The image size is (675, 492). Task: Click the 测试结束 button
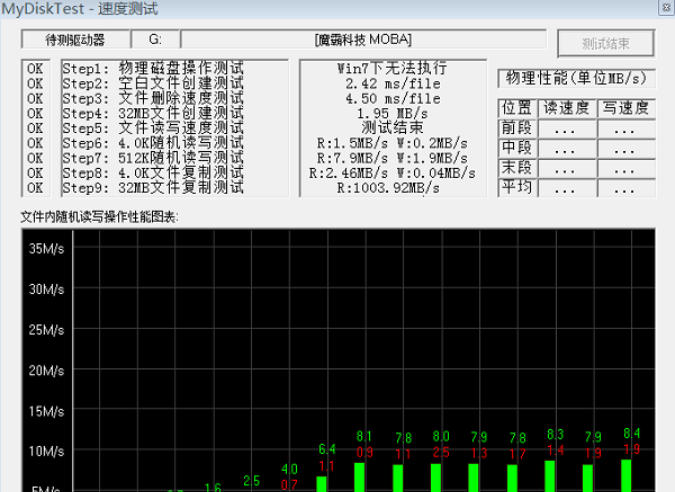click(x=605, y=43)
